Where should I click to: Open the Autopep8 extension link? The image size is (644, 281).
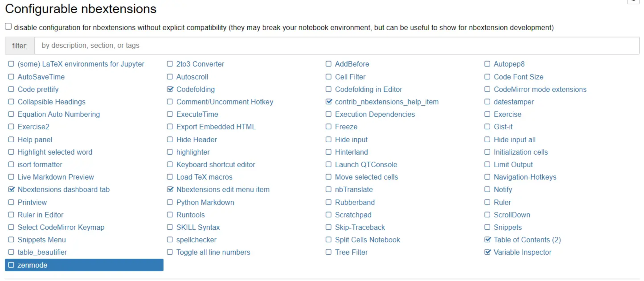click(509, 64)
